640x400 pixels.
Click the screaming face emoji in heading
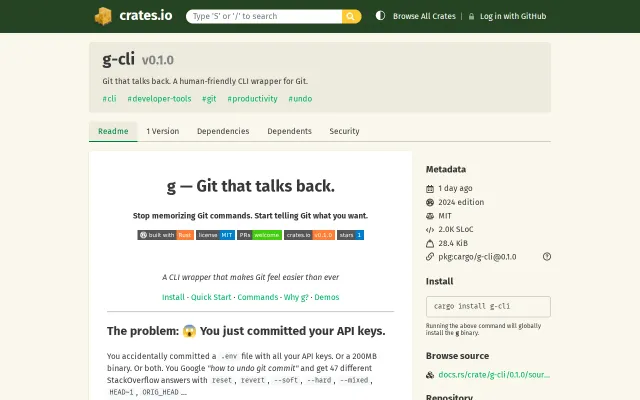click(189, 331)
